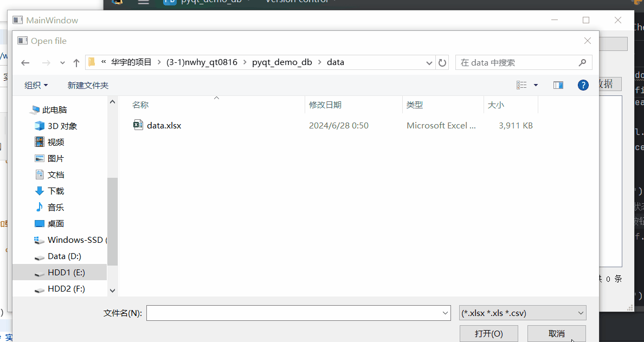Open 文档 folder in sidebar
The height and width of the screenshot is (342, 644).
coord(50,175)
